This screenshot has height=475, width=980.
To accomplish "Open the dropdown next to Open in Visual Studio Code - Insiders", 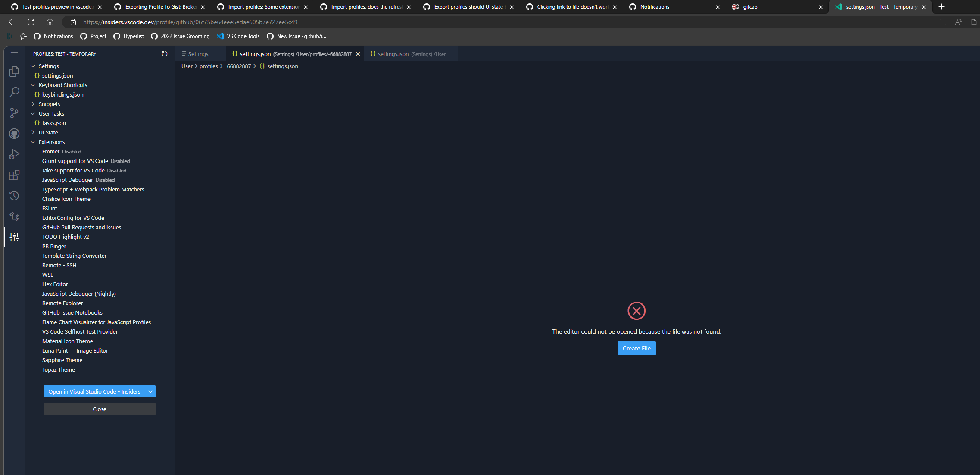I will pyautogui.click(x=150, y=391).
